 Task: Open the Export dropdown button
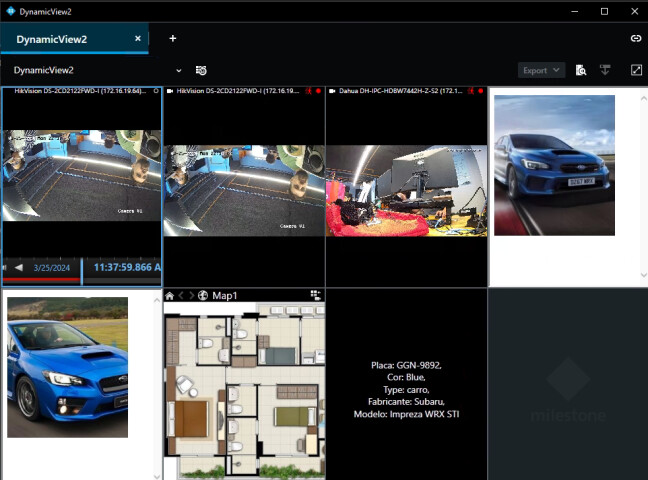pyautogui.click(x=542, y=70)
